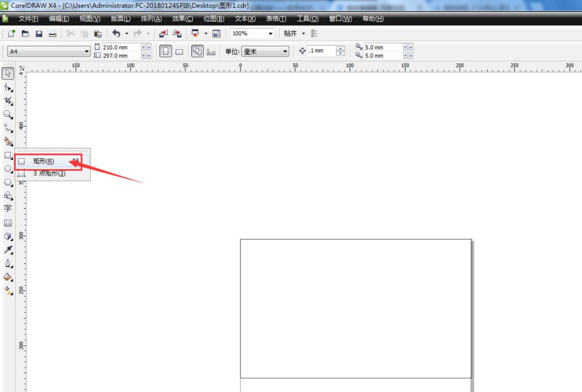Open the 视图(V) menu
The height and width of the screenshot is (392, 582).
tap(90, 19)
